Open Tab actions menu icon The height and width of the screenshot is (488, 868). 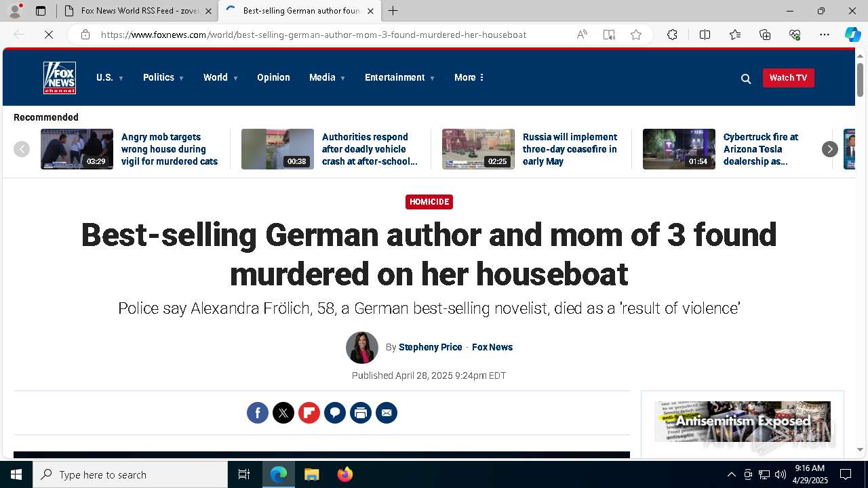coord(41,11)
